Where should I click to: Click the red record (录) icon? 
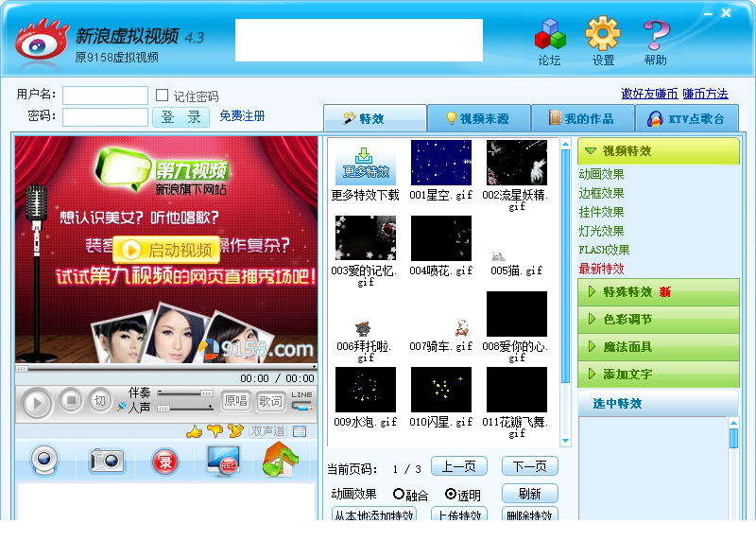point(165,462)
